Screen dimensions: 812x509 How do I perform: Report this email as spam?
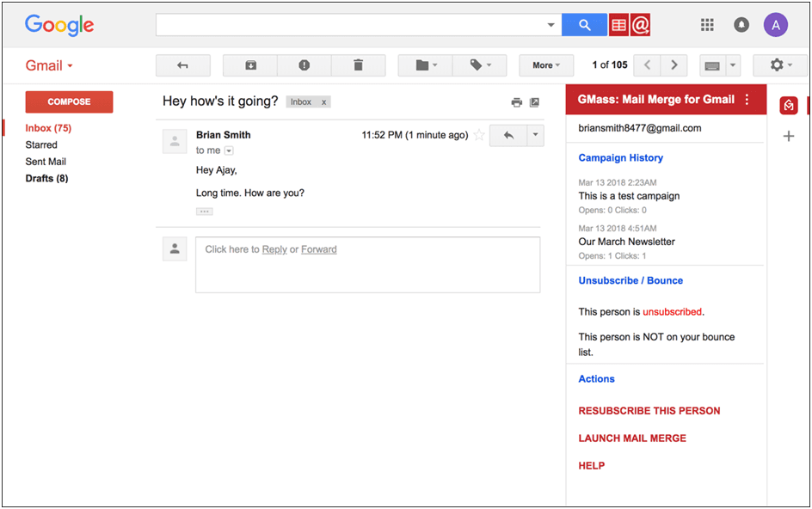304,65
